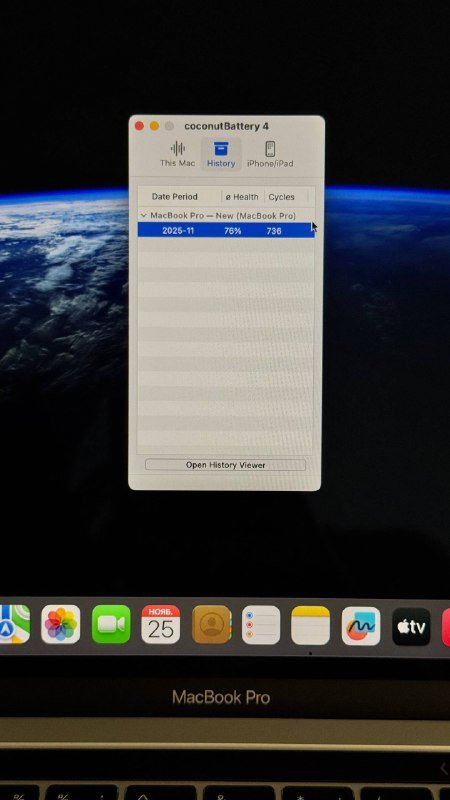450x800 pixels.
Task: Open Calendar showing 25 in Dock
Action: [x=161, y=624]
